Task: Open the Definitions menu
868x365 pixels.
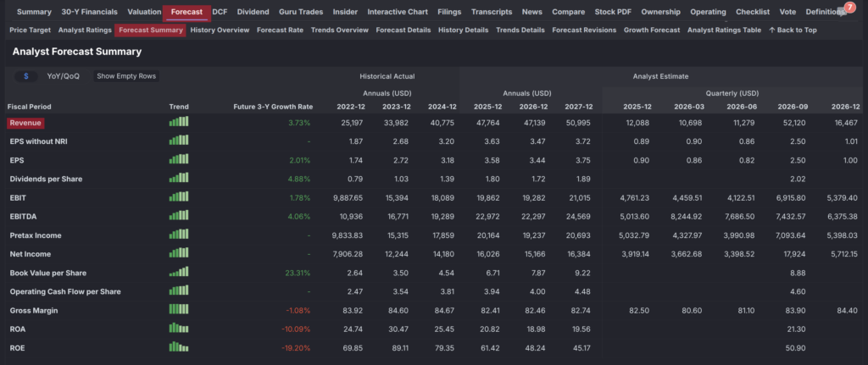Action: coord(824,12)
